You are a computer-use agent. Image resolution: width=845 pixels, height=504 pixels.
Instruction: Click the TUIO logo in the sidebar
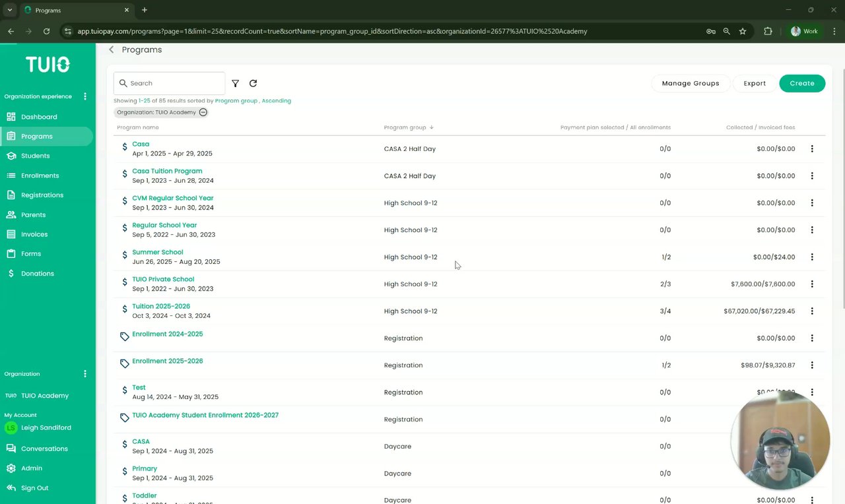point(48,64)
